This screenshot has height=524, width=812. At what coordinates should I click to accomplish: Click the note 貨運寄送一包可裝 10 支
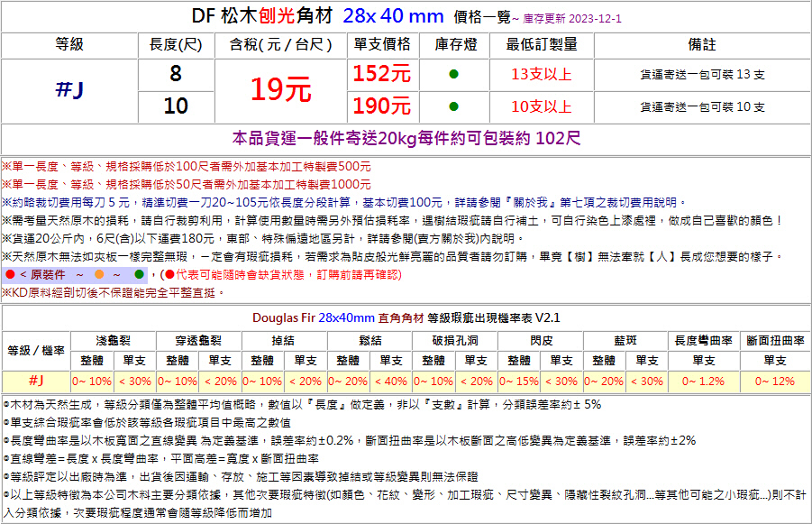(702, 107)
